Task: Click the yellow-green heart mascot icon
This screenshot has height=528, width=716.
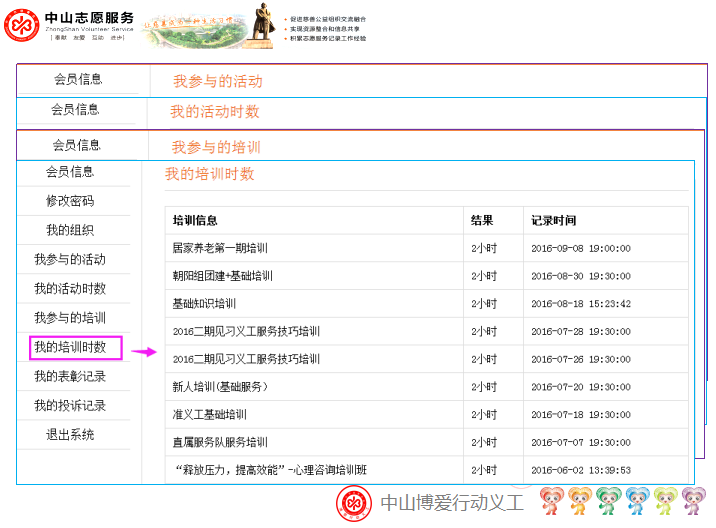Action: (665, 501)
